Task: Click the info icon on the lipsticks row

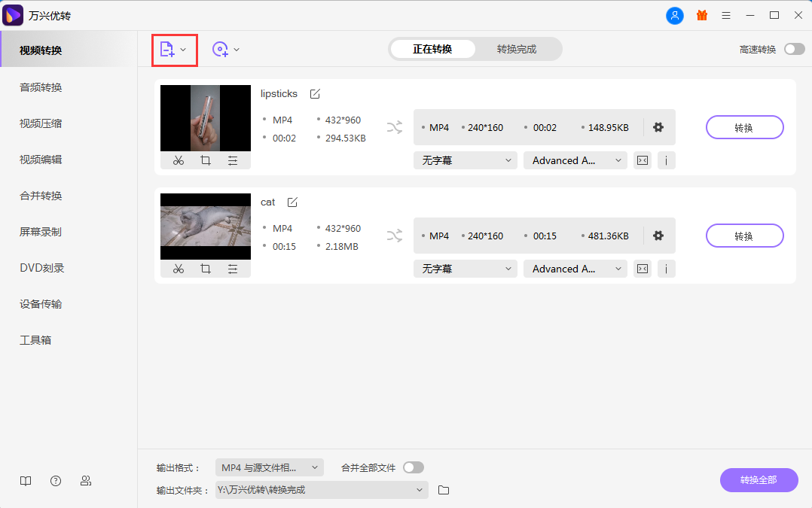Action: coord(666,160)
